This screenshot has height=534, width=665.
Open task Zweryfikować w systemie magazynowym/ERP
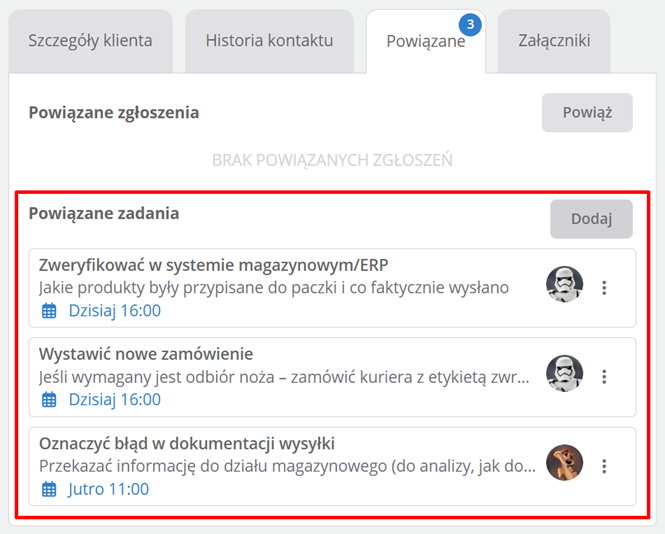(213, 265)
